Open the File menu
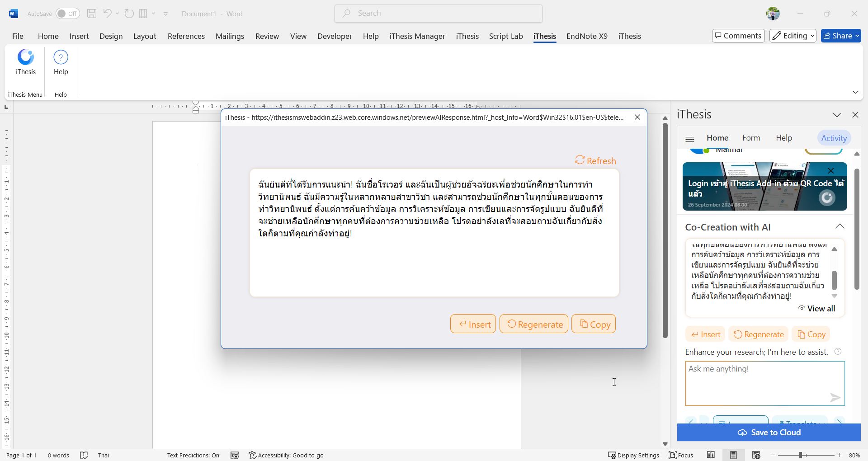The image size is (868, 461). (x=18, y=36)
